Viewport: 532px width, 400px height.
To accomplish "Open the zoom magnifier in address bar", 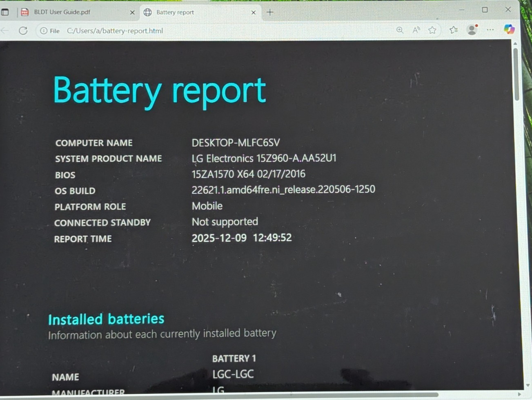I will click(x=400, y=30).
